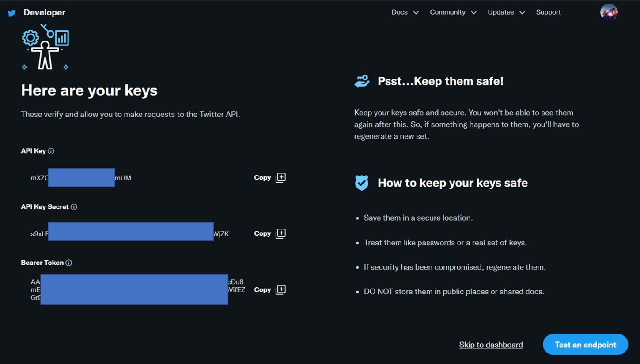Follow the Skip to dashboard link

491,345
